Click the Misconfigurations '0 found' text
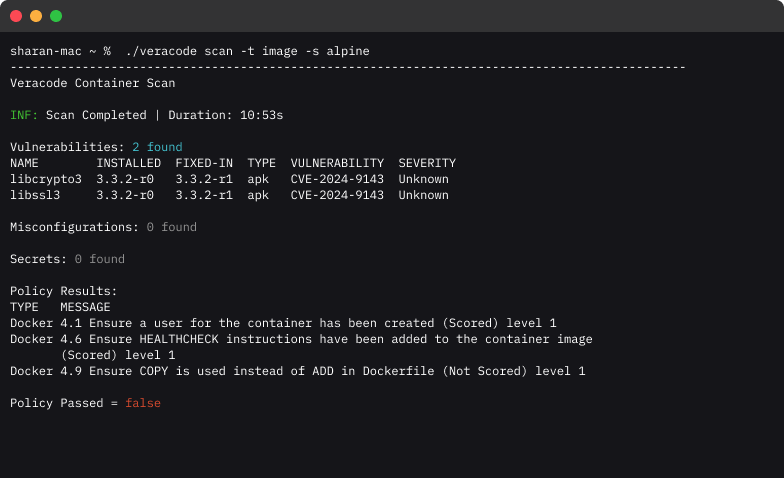The width and height of the screenshot is (784, 478). [172, 227]
